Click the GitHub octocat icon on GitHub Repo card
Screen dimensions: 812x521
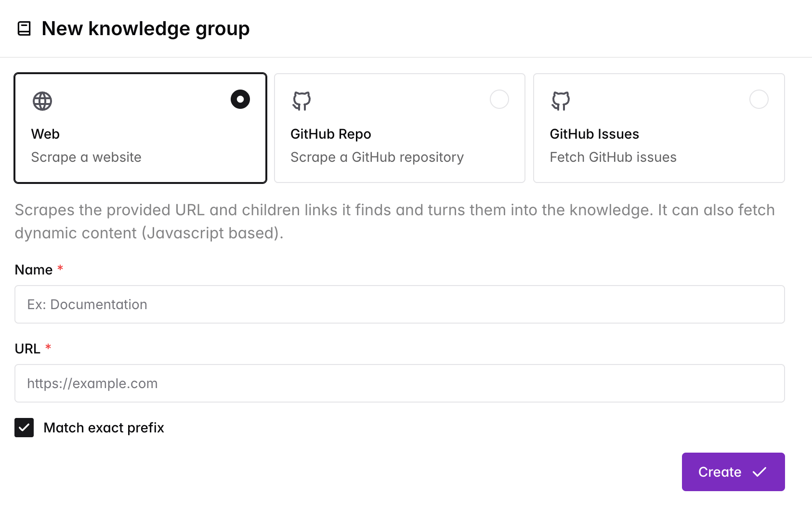(302, 101)
